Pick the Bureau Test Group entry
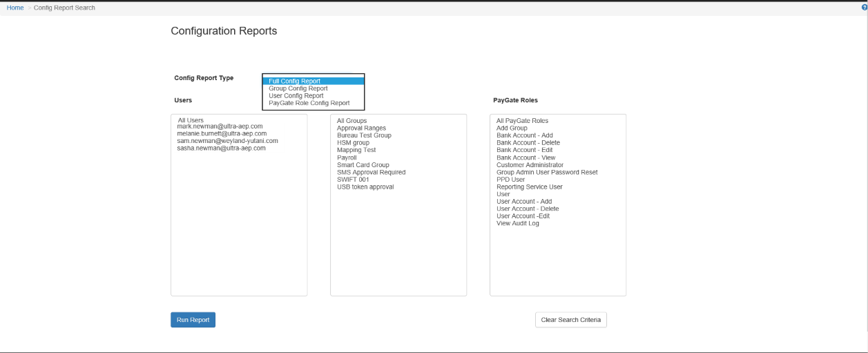Image resolution: width=868 pixels, height=353 pixels. 364,135
